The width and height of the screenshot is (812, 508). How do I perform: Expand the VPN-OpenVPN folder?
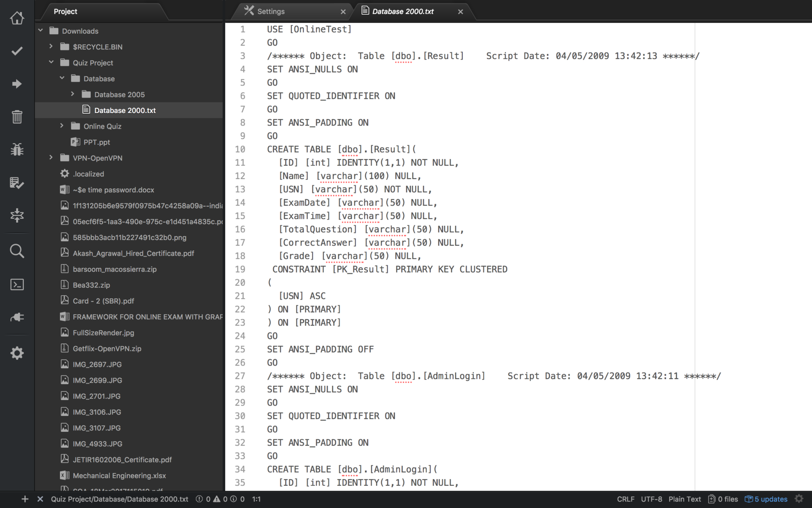51,158
